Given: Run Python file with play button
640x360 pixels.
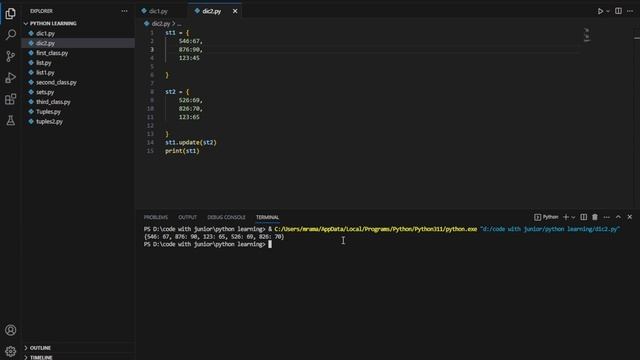Looking at the screenshot, I should click(600, 11).
